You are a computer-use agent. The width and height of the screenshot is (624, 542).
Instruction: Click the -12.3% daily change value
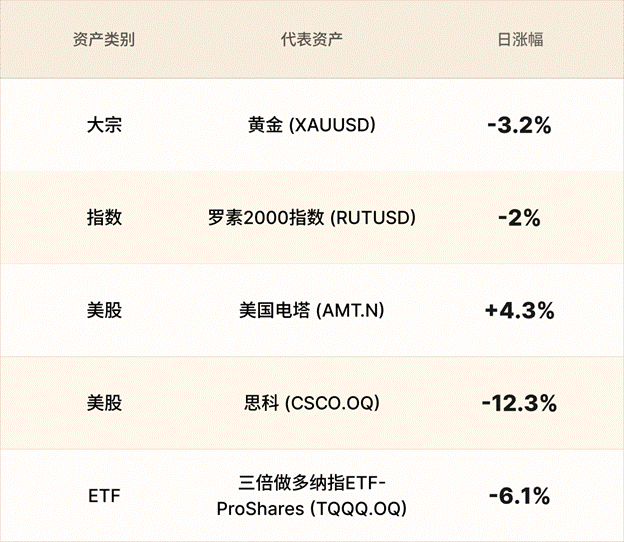click(x=519, y=404)
